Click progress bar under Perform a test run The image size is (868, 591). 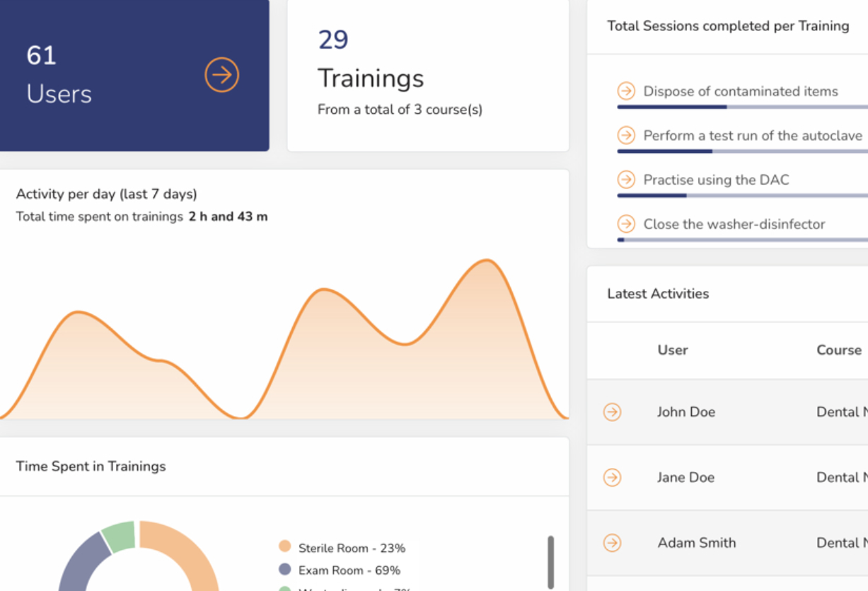pos(742,151)
